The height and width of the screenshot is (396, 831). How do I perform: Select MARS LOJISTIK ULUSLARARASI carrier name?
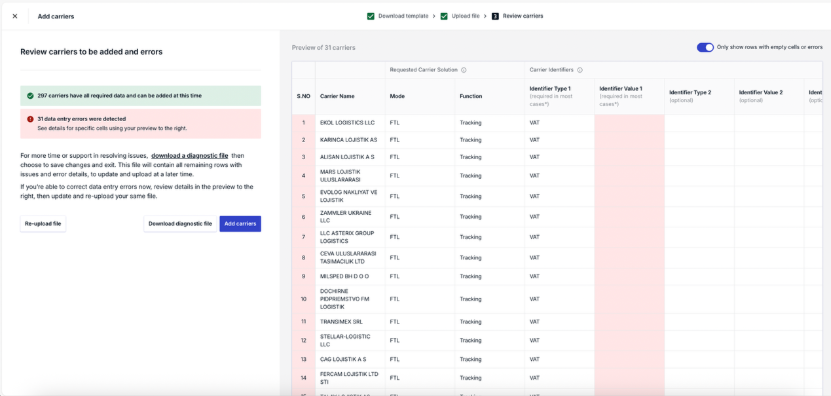point(340,175)
